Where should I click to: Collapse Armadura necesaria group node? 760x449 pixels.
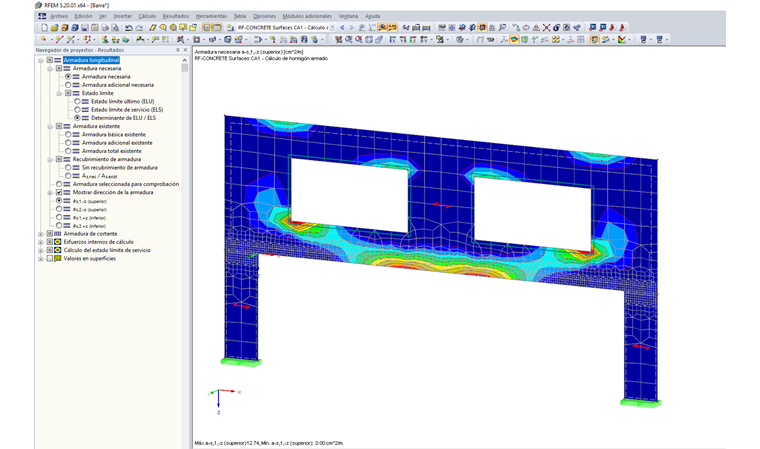pyautogui.click(x=50, y=68)
